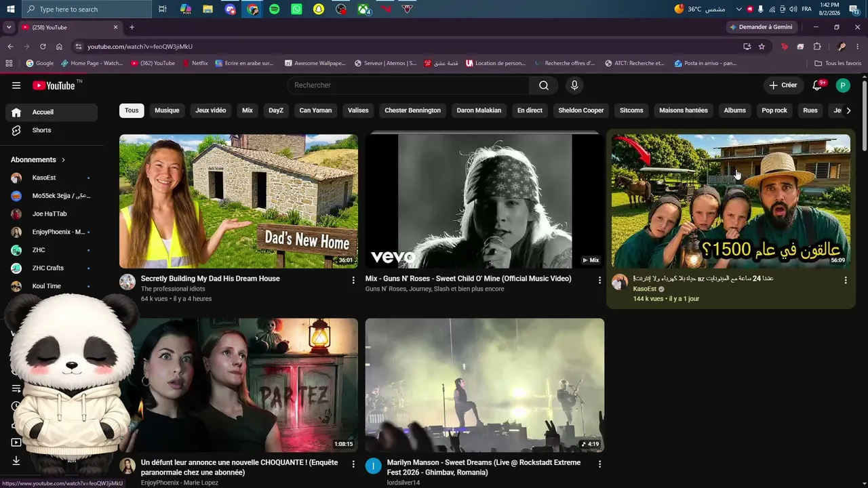This screenshot has height=488, width=868.
Task: Click the install app icon in the address bar
Action: [x=747, y=47]
